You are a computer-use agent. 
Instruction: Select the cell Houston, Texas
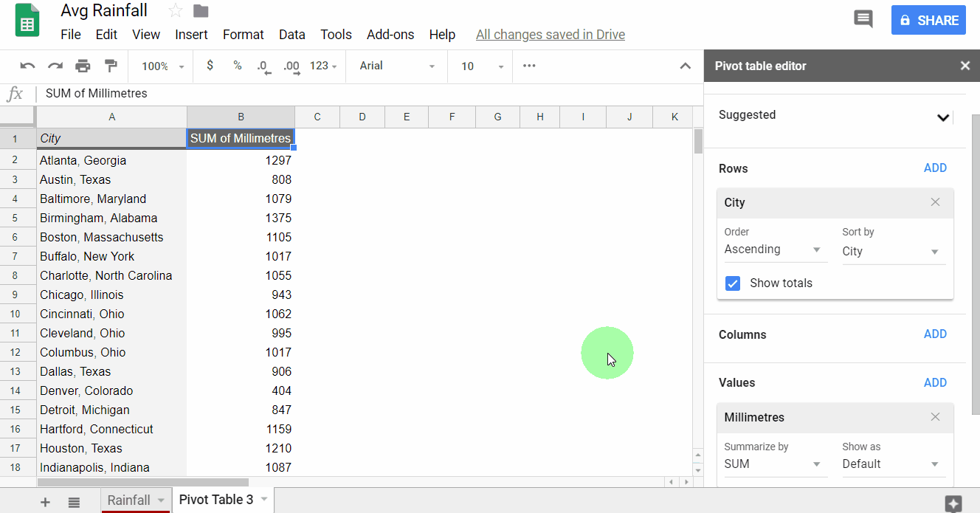point(111,448)
